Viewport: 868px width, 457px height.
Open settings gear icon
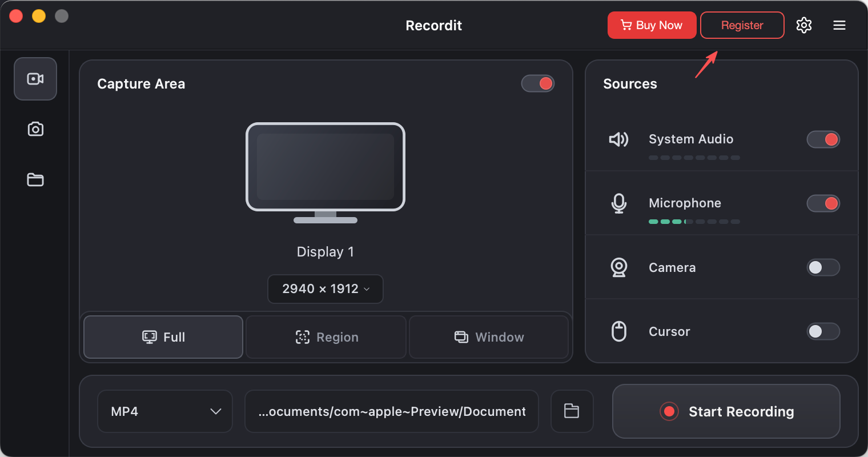tap(804, 25)
